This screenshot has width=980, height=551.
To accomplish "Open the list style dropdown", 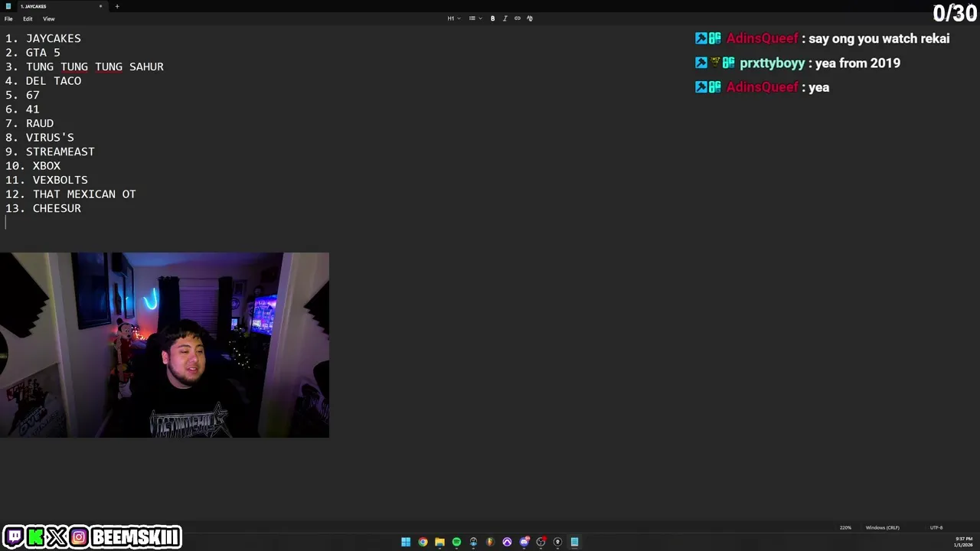I will pyautogui.click(x=475, y=18).
